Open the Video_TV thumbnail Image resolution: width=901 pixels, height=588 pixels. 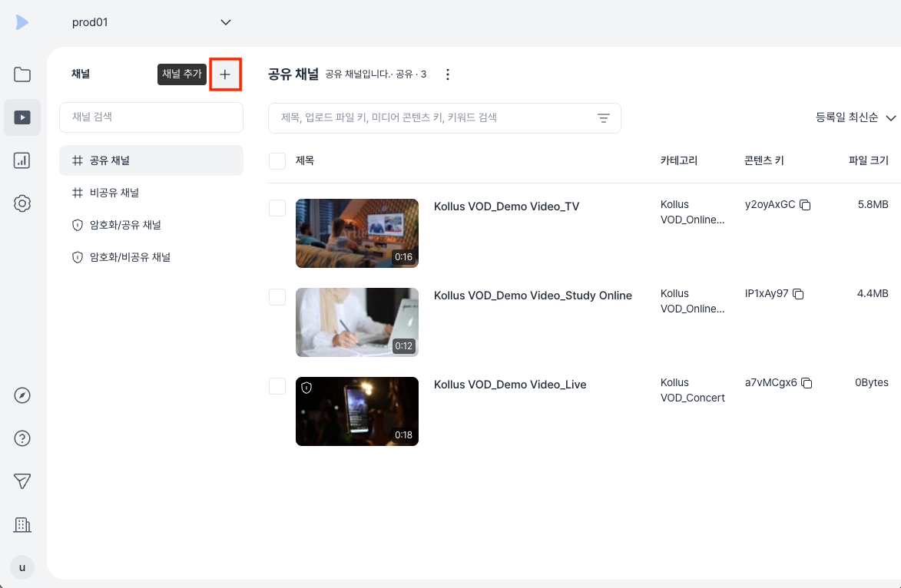pyautogui.click(x=357, y=233)
